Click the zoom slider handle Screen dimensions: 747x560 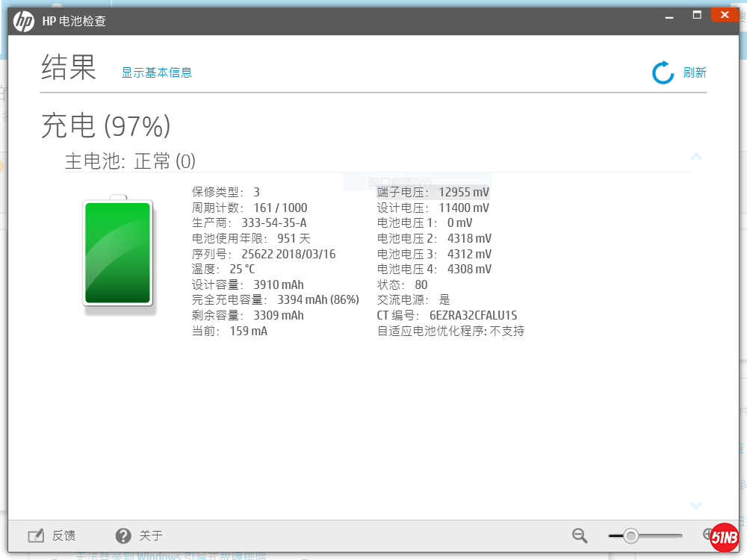point(631,535)
